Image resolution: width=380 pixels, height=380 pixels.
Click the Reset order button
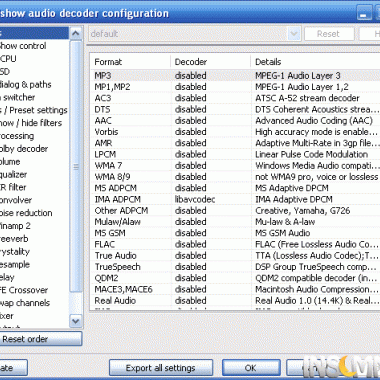tap(40, 339)
